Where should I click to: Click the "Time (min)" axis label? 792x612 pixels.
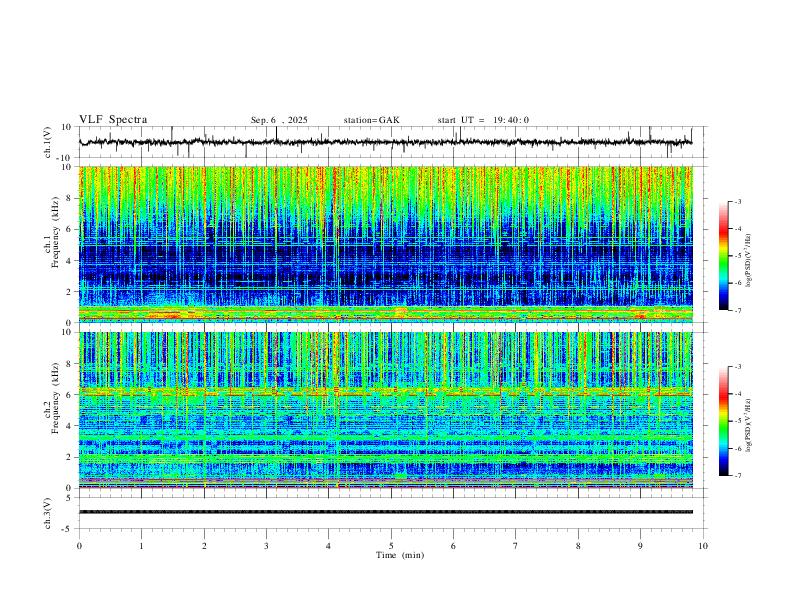400,555
